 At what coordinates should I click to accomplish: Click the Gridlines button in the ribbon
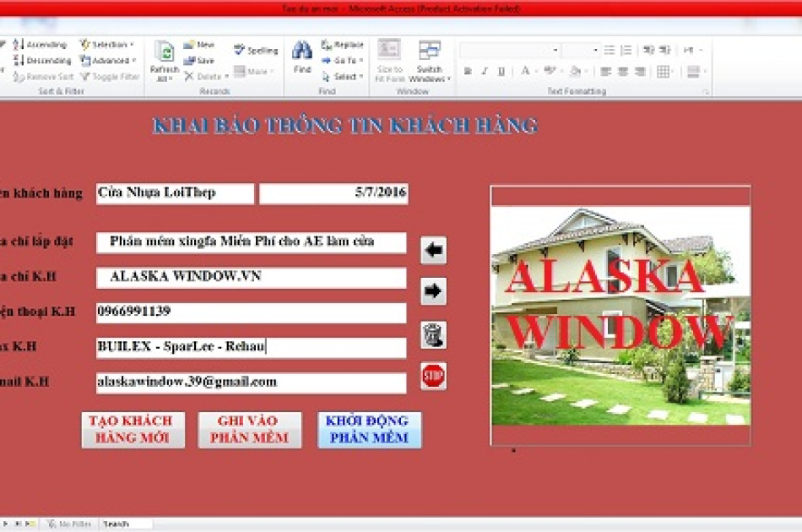tap(664, 71)
